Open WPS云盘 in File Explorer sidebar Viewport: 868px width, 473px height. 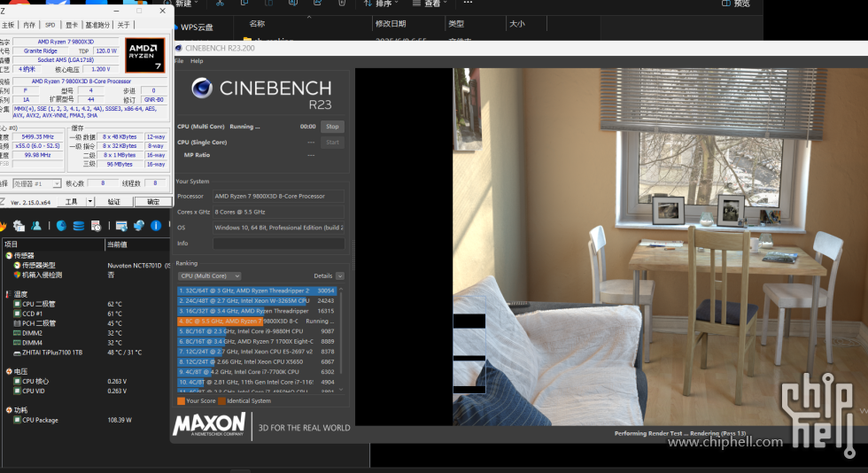pyautogui.click(x=196, y=27)
